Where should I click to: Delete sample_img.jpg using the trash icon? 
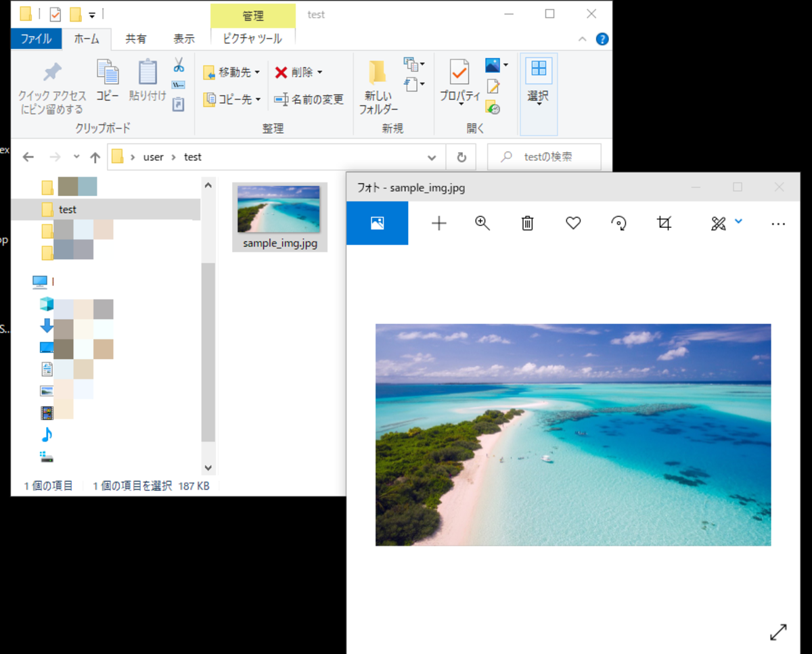click(x=527, y=223)
